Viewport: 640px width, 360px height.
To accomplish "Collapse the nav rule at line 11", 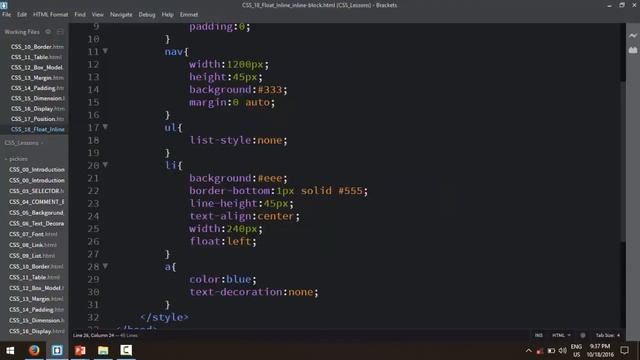I will point(105,51).
